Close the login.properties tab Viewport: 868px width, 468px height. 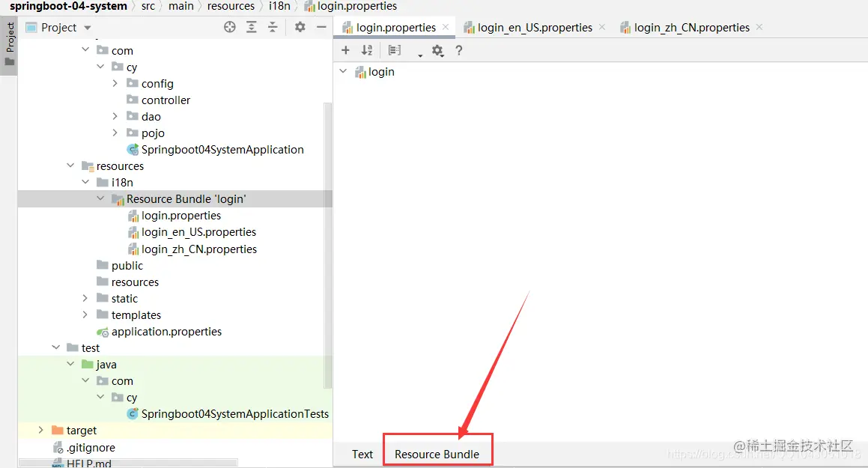click(x=446, y=26)
